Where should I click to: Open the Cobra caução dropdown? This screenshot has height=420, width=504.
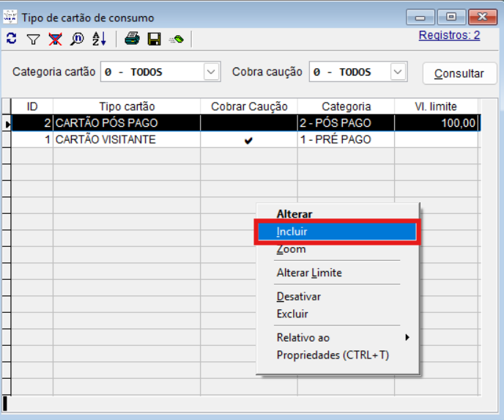click(x=398, y=72)
